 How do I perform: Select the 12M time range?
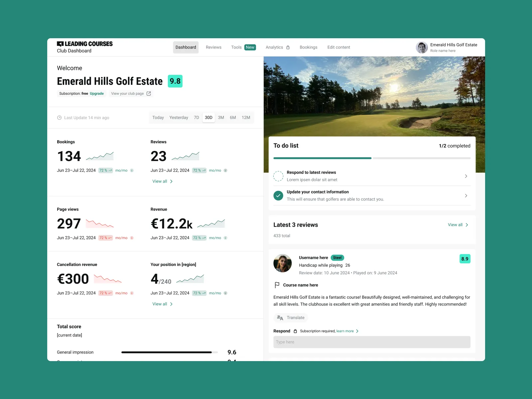[246, 117]
